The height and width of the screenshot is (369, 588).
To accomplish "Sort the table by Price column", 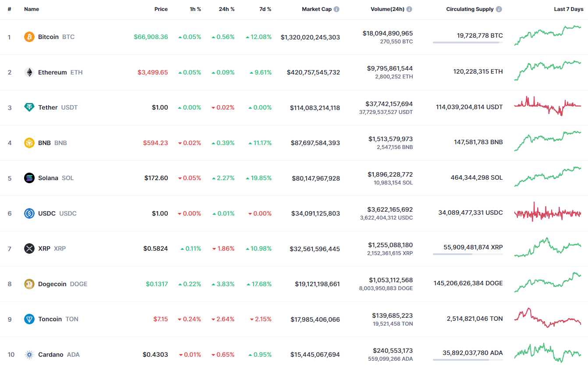I will pyautogui.click(x=161, y=9).
